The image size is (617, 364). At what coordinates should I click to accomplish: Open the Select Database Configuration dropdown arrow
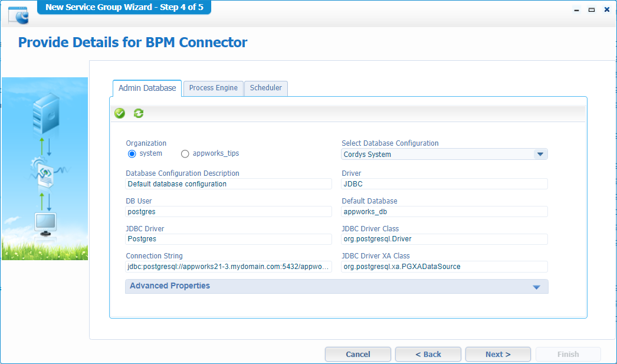(540, 154)
